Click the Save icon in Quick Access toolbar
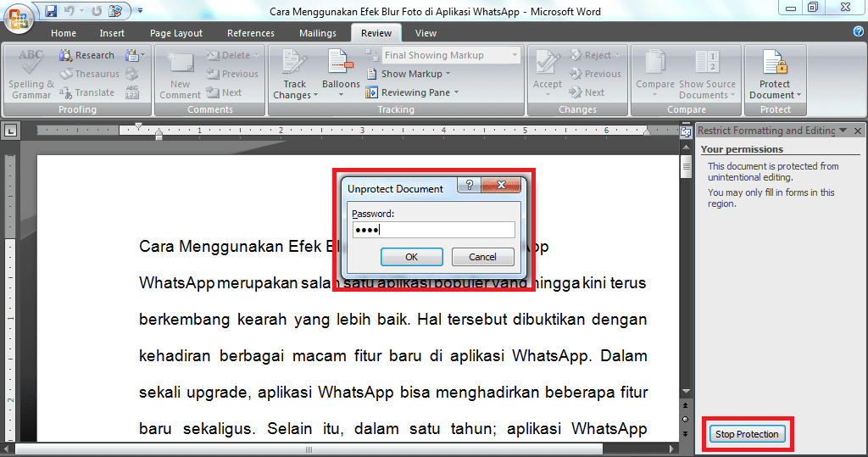 (x=51, y=11)
